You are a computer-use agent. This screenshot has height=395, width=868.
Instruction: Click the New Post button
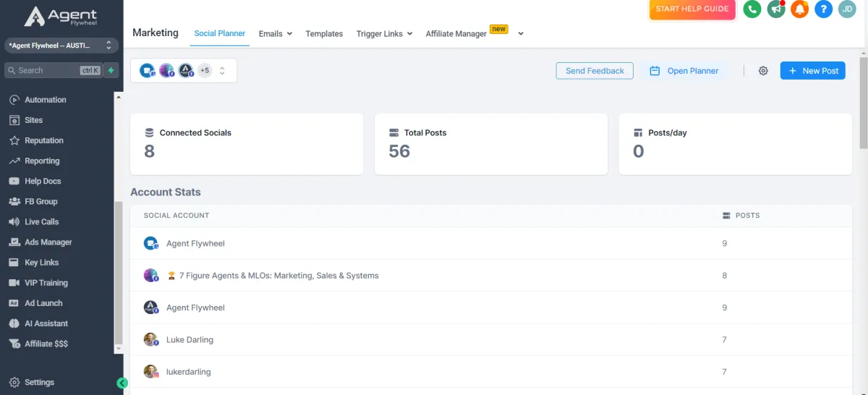tap(812, 71)
